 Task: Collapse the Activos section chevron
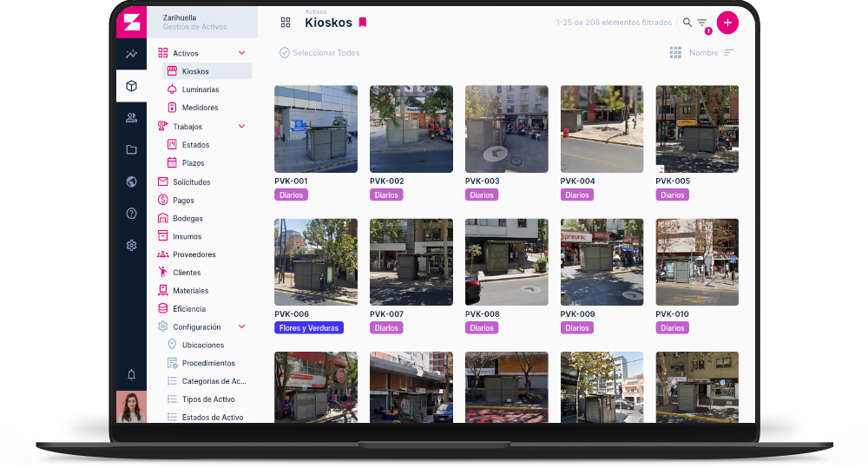(x=242, y=54)
